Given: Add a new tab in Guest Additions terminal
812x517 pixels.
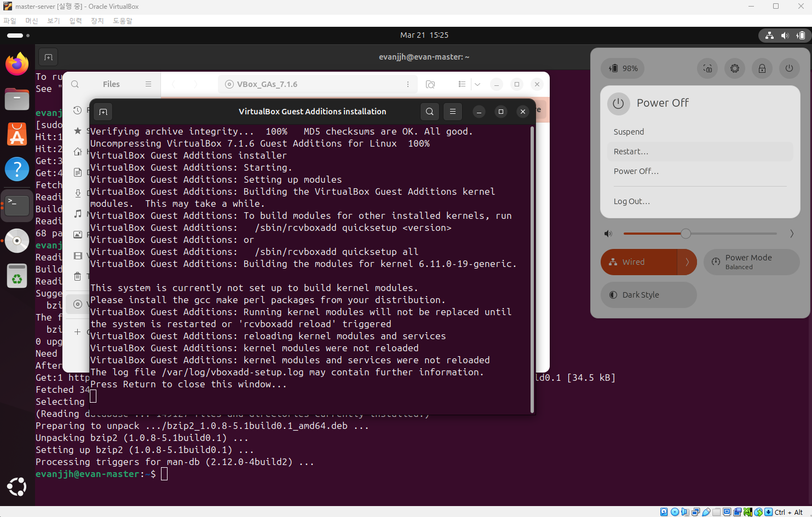Looking at the screenshot, I should pyautogui.click(x=103, y=112).
